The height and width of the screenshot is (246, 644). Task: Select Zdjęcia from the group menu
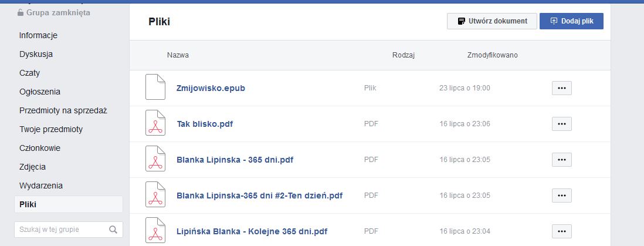pos(33,167)
